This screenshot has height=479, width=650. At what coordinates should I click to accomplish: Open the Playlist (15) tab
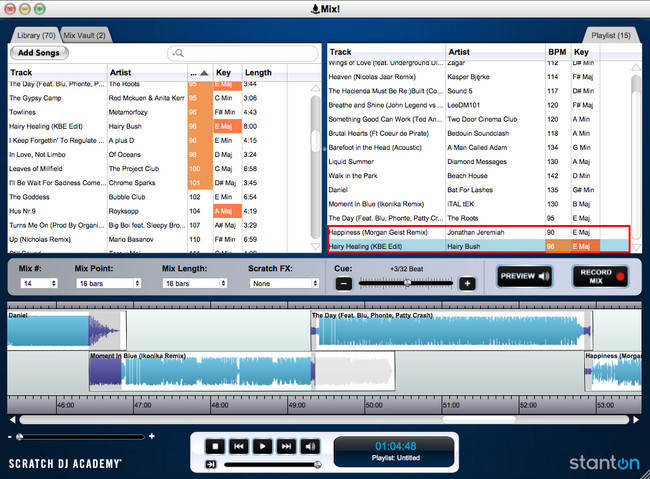pos(610,35)
